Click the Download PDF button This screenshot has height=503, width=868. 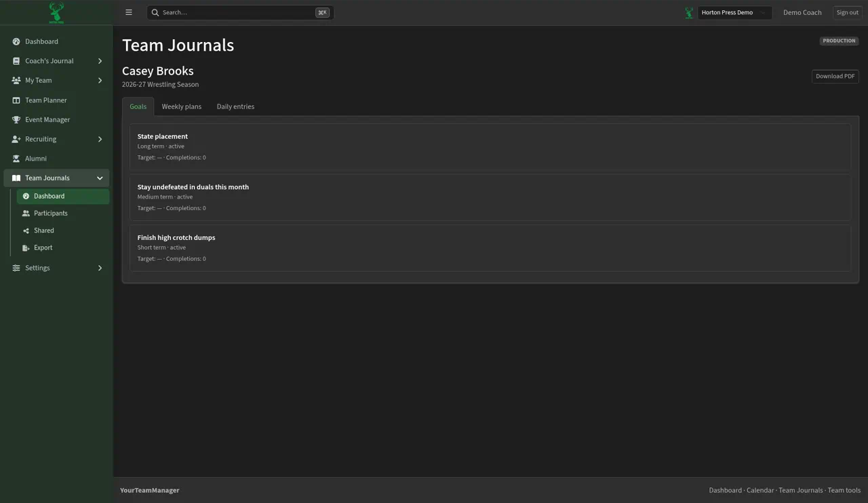[x=835, y=77]
